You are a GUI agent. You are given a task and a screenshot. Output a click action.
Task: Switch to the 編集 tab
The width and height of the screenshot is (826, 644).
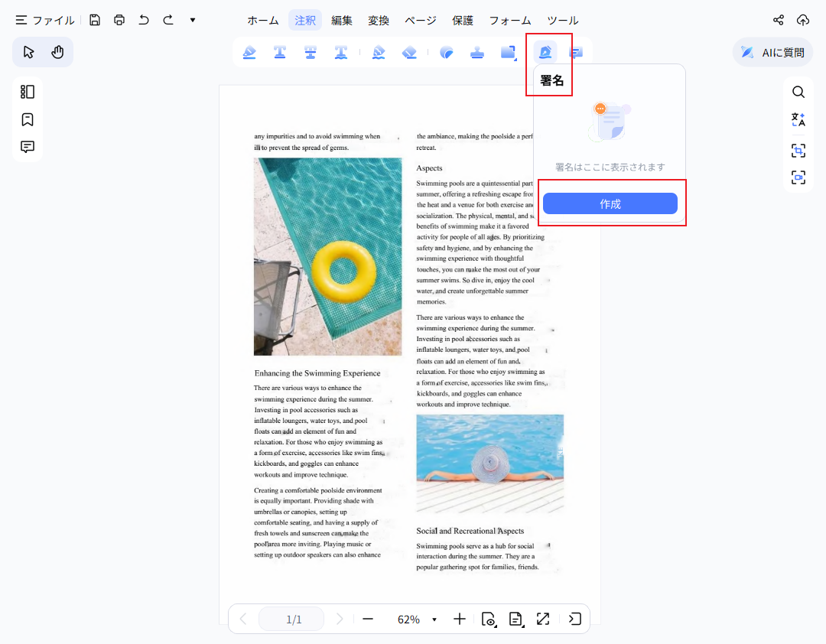pyautogui.click(x=342, y=21)
